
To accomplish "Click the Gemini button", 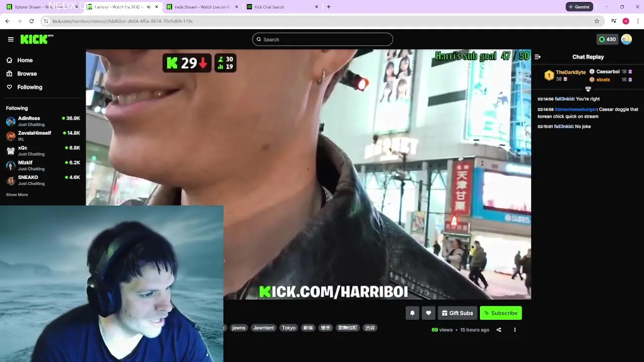I will (579, 7).
